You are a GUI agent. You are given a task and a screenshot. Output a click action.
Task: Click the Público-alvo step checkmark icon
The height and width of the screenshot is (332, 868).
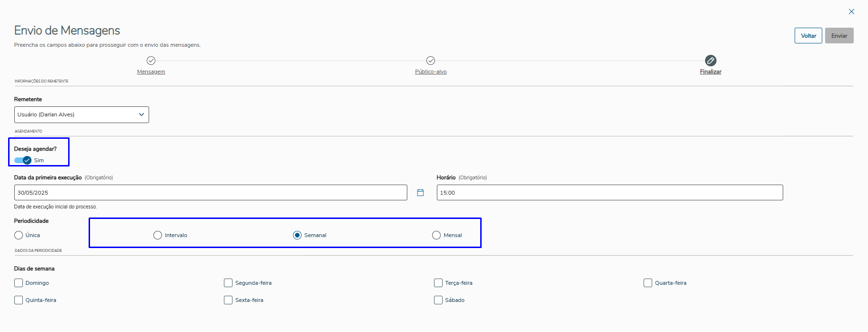(x=431, y=61)
